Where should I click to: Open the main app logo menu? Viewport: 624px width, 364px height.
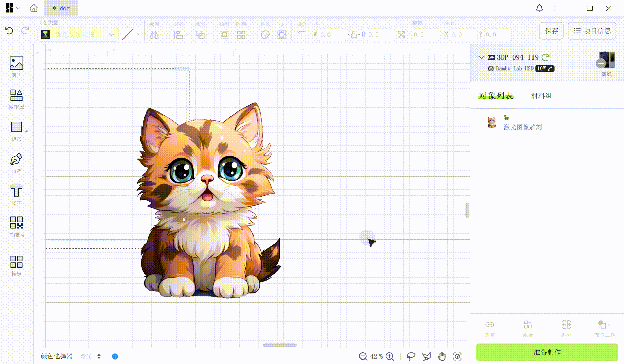point(13,8)
